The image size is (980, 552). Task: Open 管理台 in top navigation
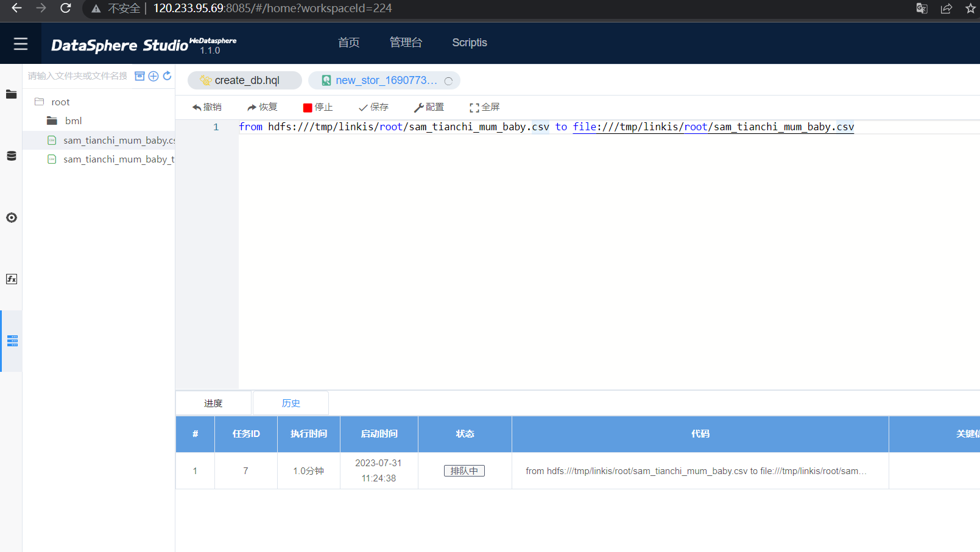[x=406, y=43]
